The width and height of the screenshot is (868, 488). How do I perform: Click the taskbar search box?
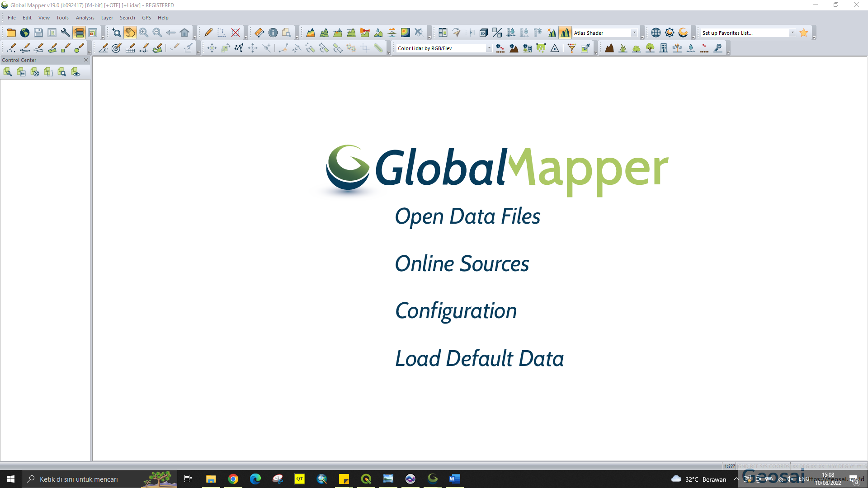pyautogui.click(x=99, y=479)
